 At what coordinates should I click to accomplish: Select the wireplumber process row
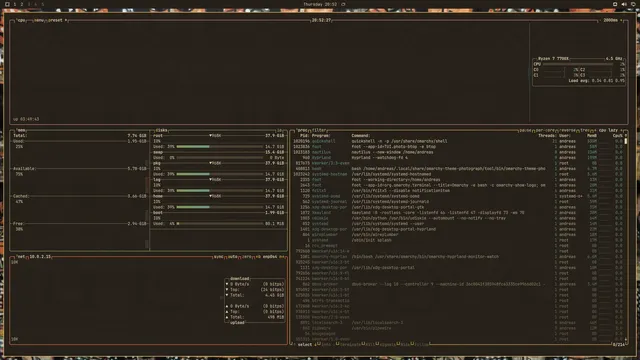458,235
